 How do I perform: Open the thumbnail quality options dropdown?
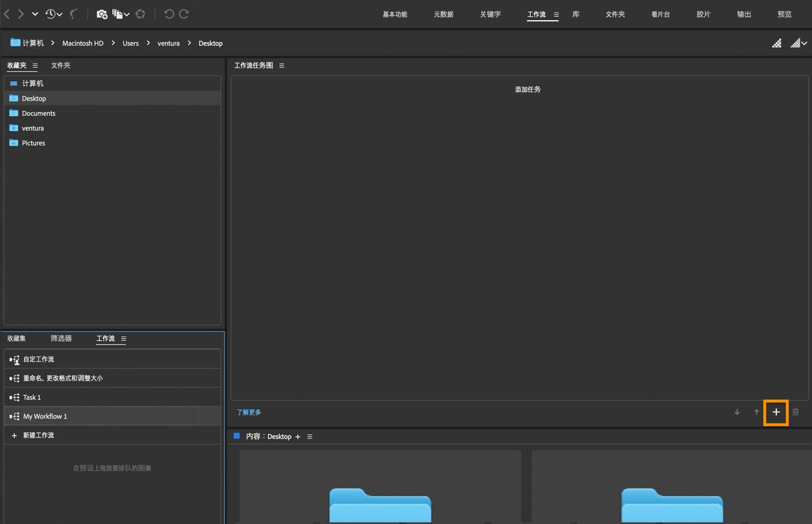pyautogui.click(x=798, y=43)
